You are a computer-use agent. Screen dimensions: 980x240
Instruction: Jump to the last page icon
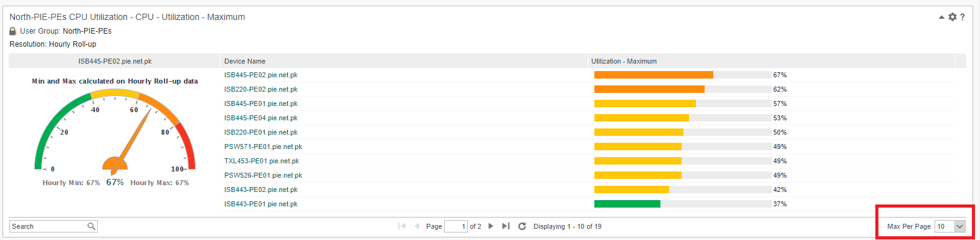click(506, 226)
